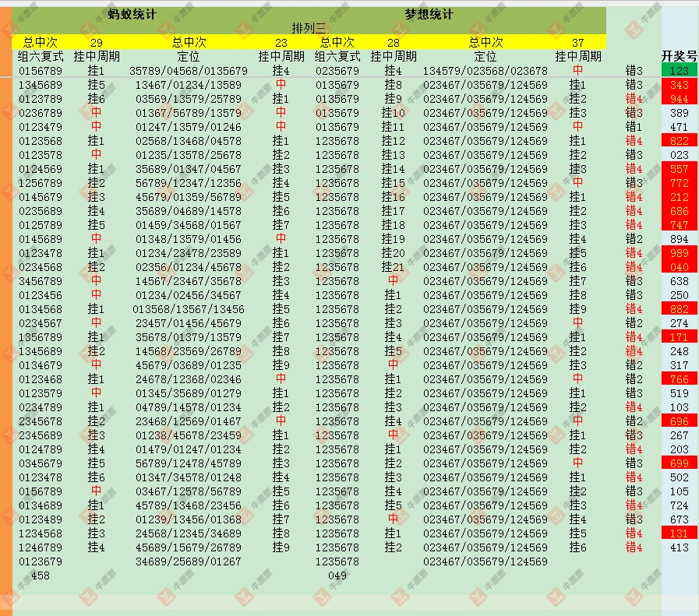Viewport: 699px width, 616px height.
Task: Select the group-six cell '0345679'
Action: [x=40, y=463]
